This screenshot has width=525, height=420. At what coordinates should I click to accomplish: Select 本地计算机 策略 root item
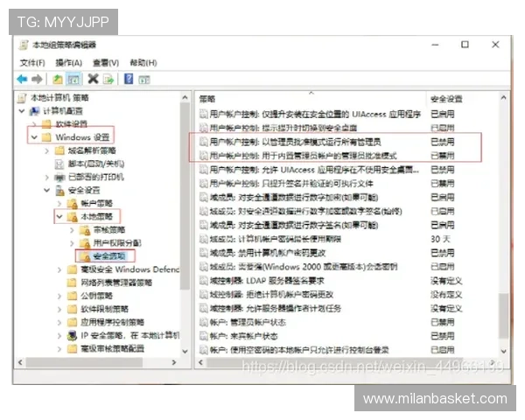[x=59, y=98]
